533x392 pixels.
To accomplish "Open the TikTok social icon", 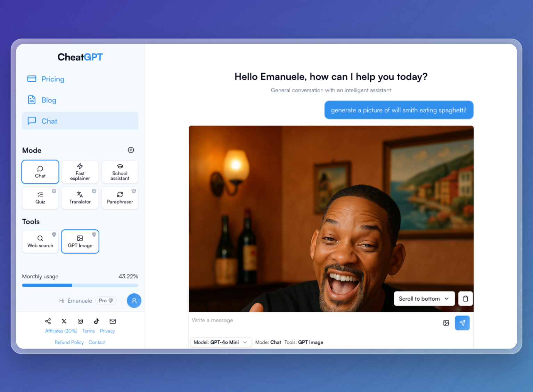I will coord(97,321).
